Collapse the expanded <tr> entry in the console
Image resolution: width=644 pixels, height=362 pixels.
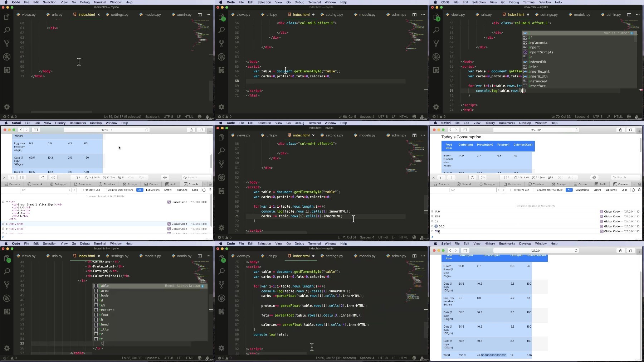(7, 202)
